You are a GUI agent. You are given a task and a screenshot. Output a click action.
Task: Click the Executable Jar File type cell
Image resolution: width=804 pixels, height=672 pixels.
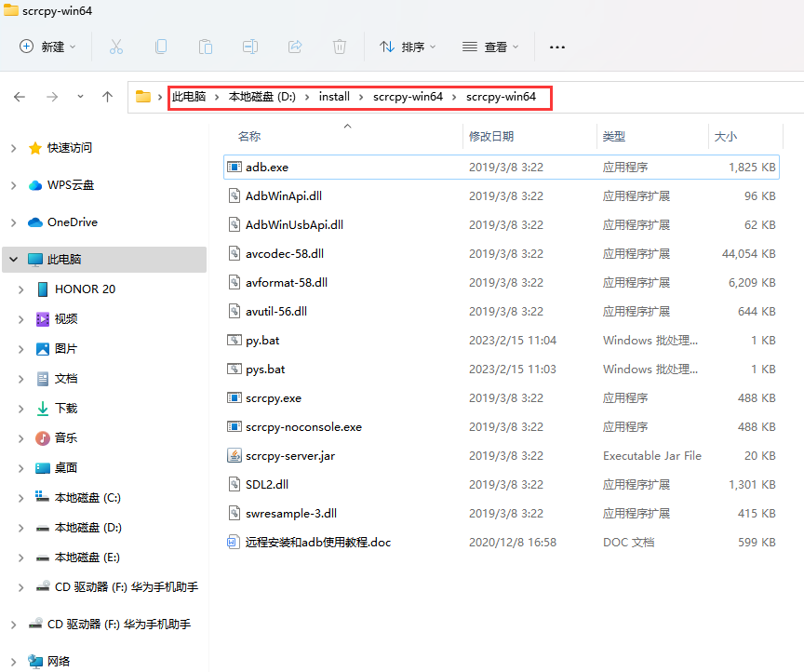pyautogui.click(x=651, y=455)
